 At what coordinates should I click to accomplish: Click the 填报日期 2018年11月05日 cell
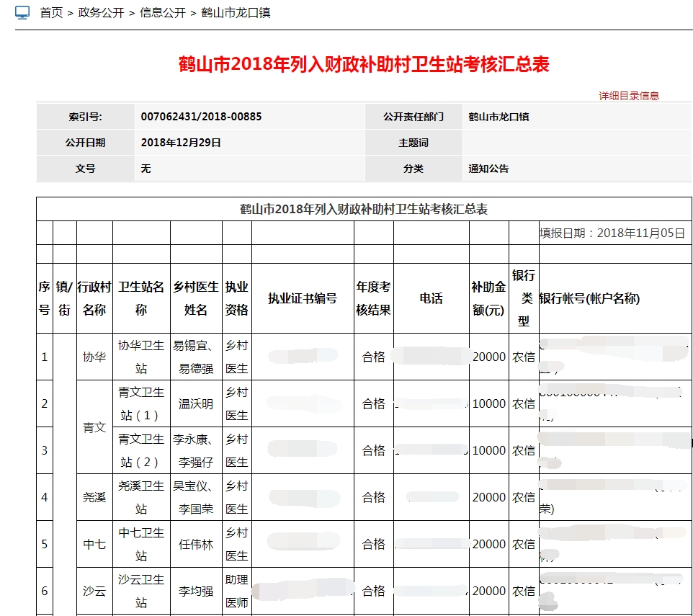[612, 233]
